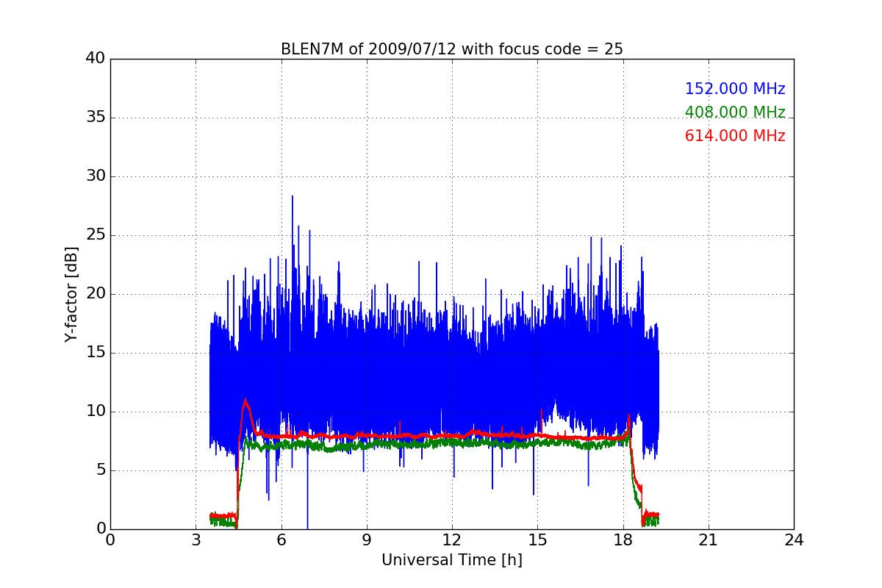Click the y-axis tick label 30
The width and height of the screenshot is (882, 588).
(96, 176)
